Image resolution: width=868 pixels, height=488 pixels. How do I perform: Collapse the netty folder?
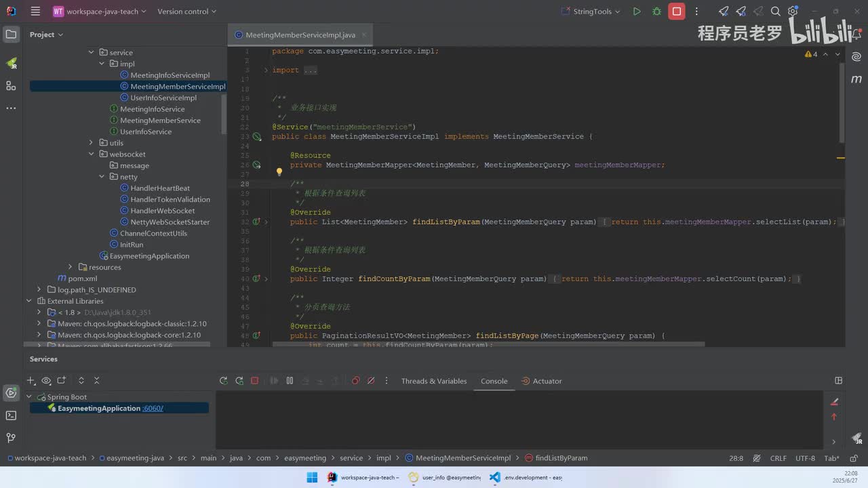pyautogui.click(x=102, y=177)
